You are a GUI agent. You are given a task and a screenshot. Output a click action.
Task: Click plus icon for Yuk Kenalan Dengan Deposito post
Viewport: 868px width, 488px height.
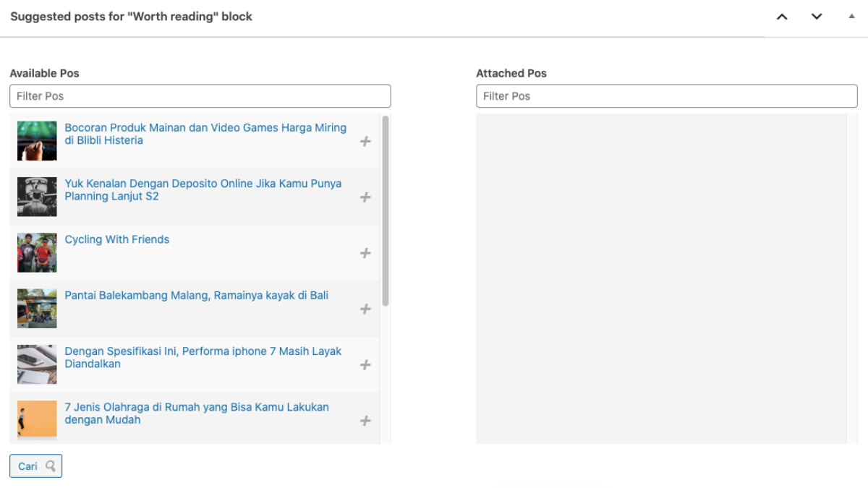point(365,197)
